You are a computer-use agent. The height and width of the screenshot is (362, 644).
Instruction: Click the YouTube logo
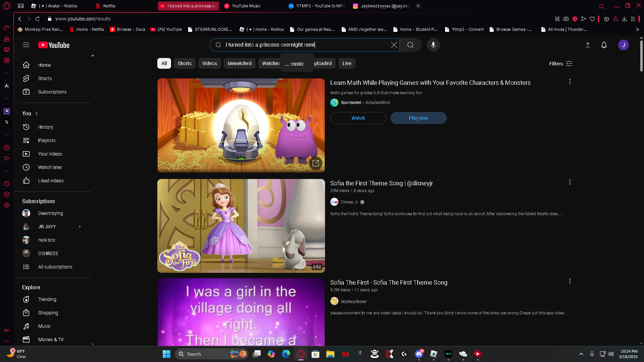click(54, 45)
